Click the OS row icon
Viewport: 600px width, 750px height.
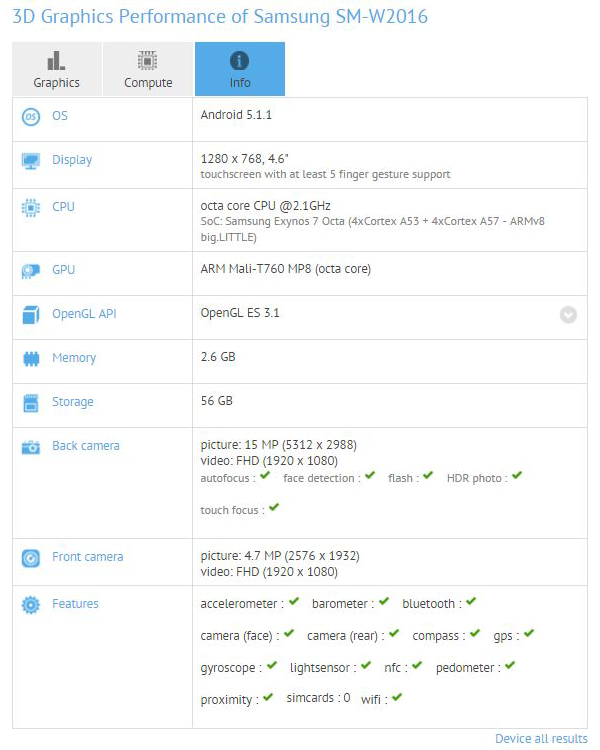coord(31,116)
